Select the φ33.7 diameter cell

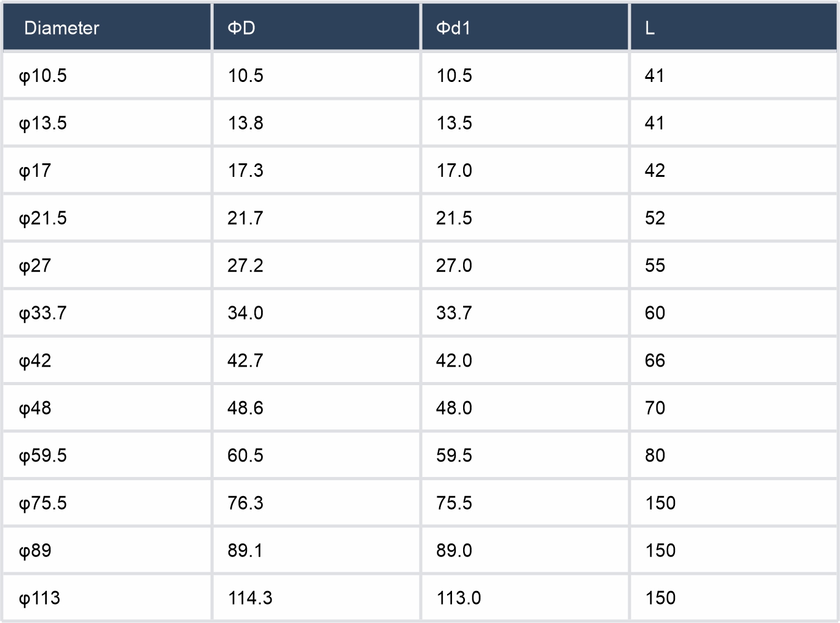pyautogui.click(x=43, y=313)
